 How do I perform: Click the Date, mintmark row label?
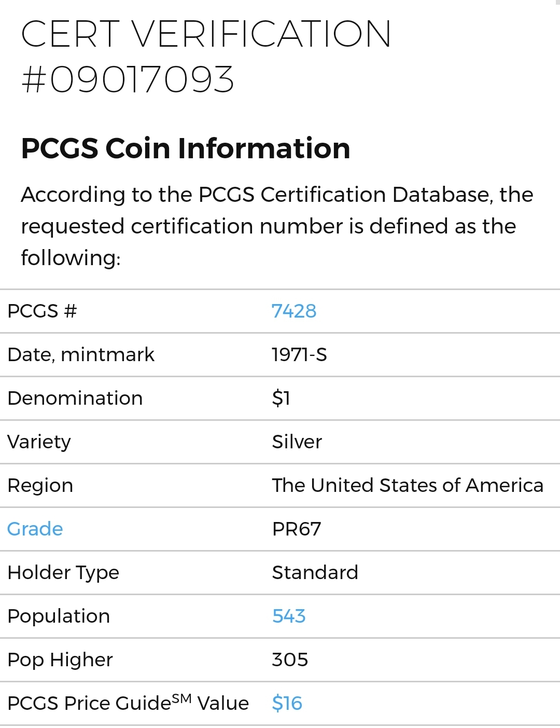81,355
